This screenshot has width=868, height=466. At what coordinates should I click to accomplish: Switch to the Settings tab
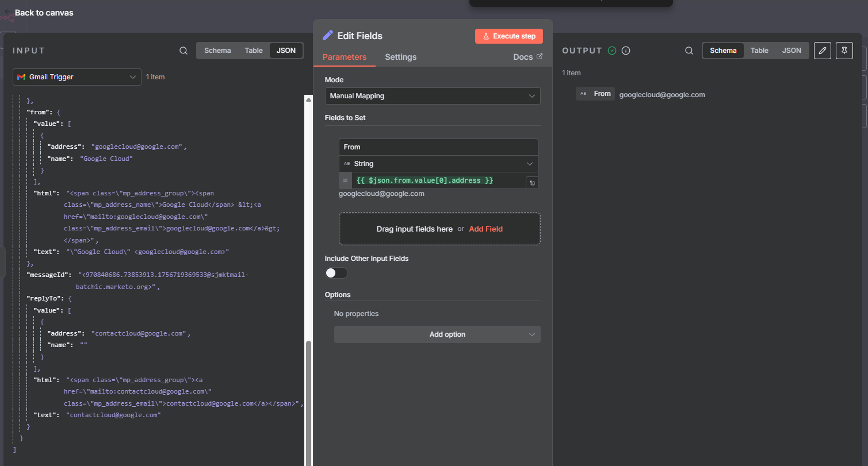tap(400, 57)
